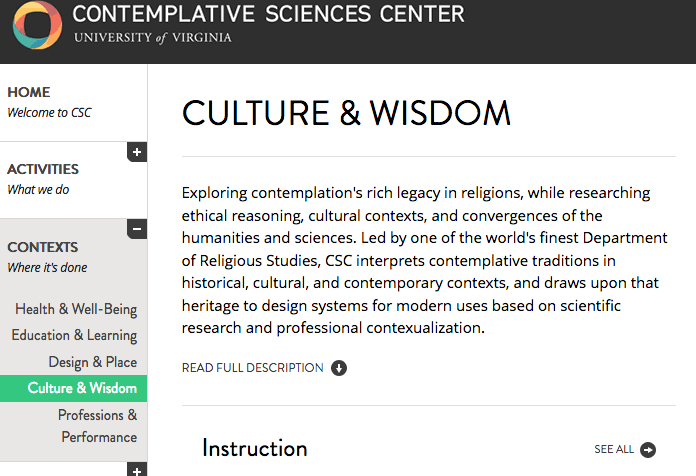Click the Contemplative Sciences Center title
The image size is (696, 476).
[268, 14]
